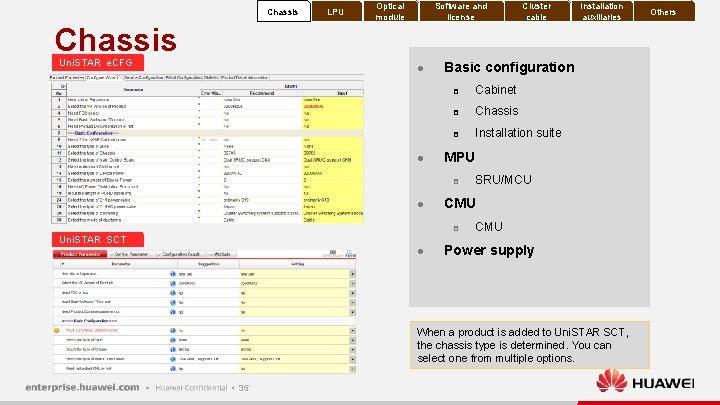Open Setting dropdown for Need Product Documentation
The width and height of the screenshot is (720, 405).
(353, 312)
